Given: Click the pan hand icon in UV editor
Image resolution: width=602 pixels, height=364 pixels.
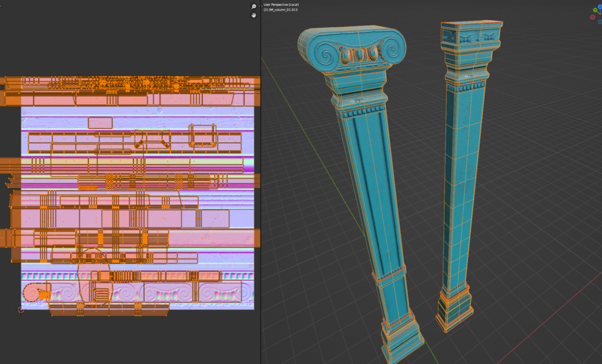Looking at the screenshot, I should click(254, 15).
